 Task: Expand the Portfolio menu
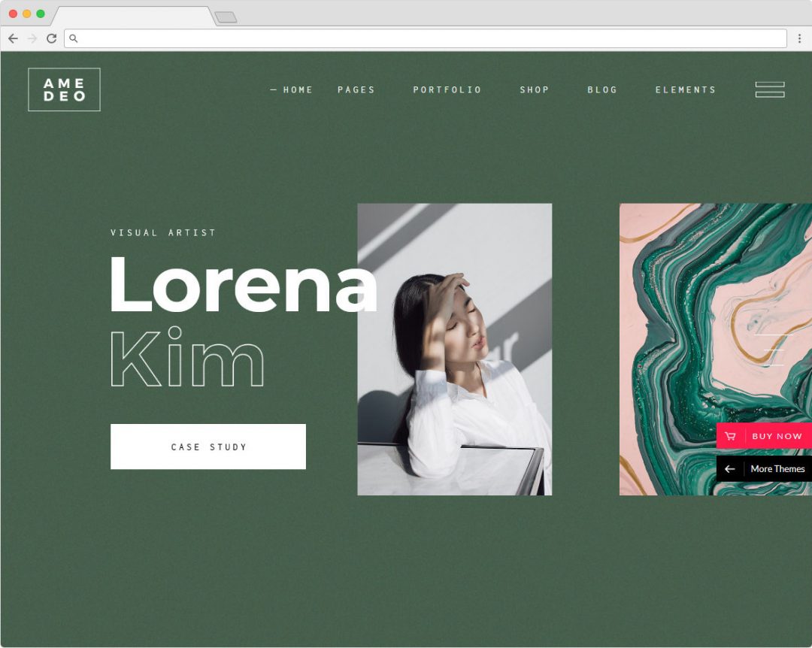(x=447, y=89)
